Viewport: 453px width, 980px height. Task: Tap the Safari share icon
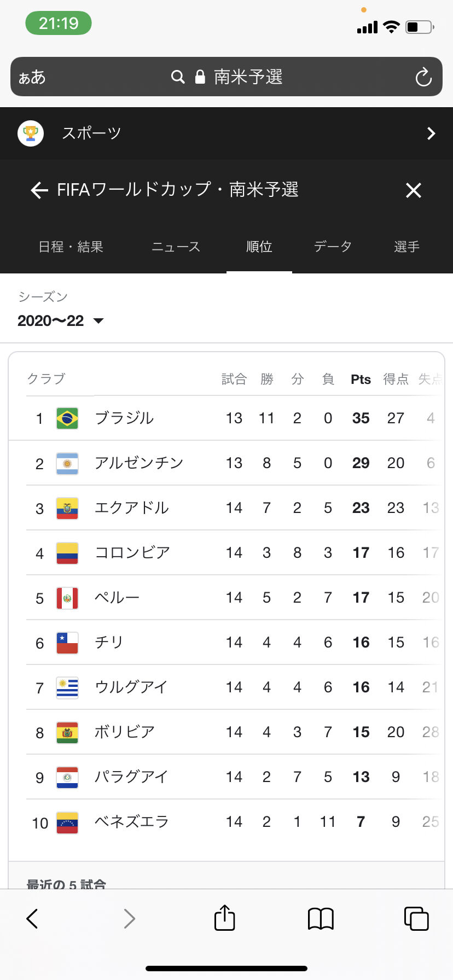(224, 918)
